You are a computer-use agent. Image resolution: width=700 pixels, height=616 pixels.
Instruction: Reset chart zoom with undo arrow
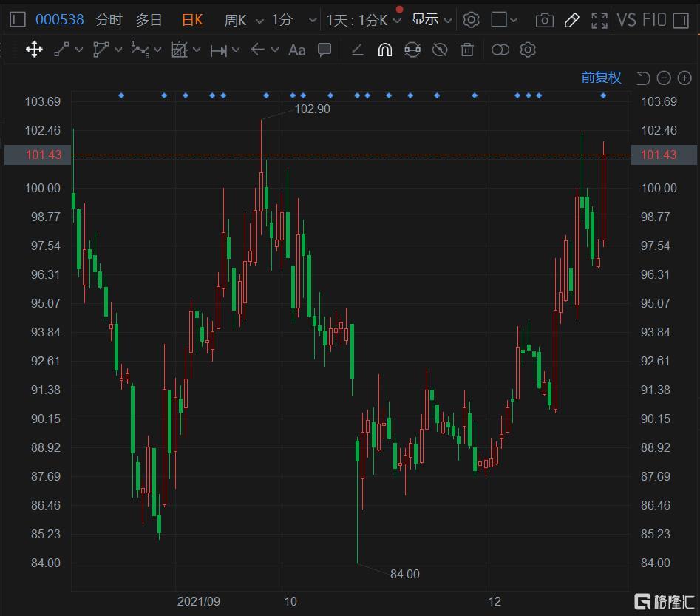tap(643, 78)
